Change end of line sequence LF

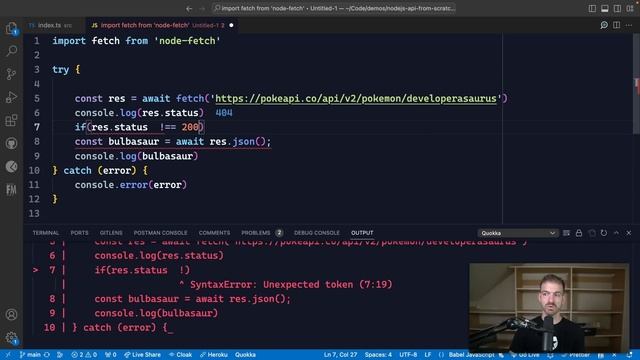[428, 355]
